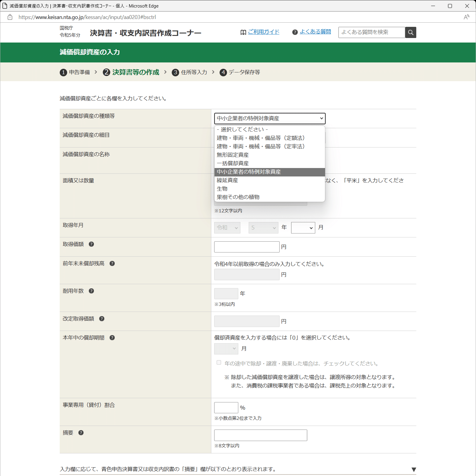This screenshot has height=476, width=476.
Task: Click the 耐用年数 year input field
Action: point(226,294)
